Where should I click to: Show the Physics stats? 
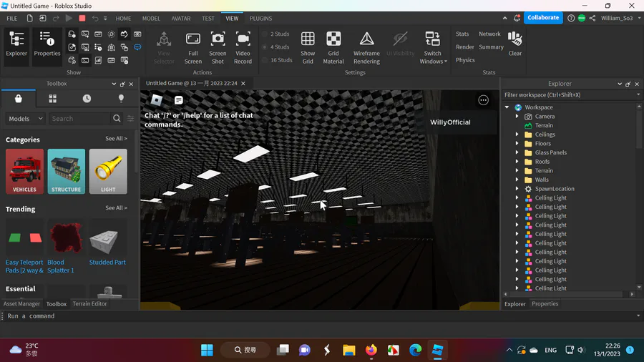[x=465, y=60]
